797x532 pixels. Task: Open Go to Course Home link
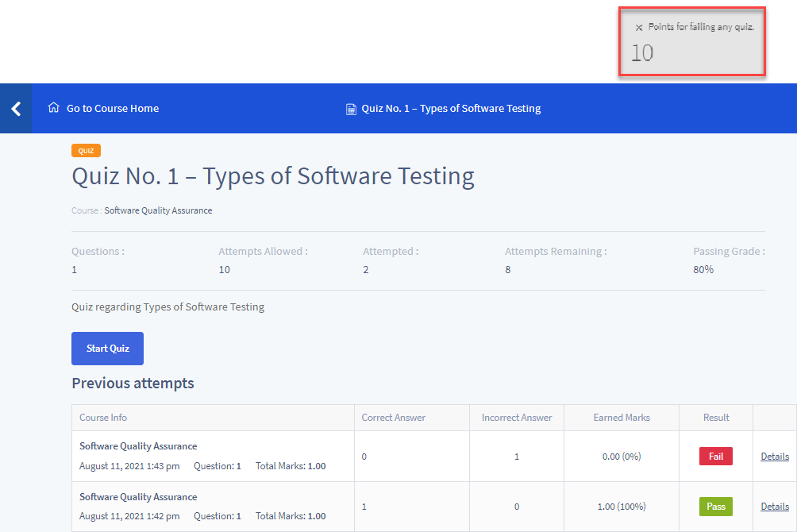tap(112, 108)
